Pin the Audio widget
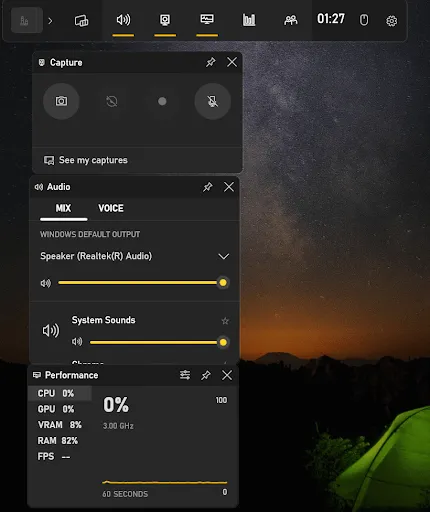 (208, 187)
